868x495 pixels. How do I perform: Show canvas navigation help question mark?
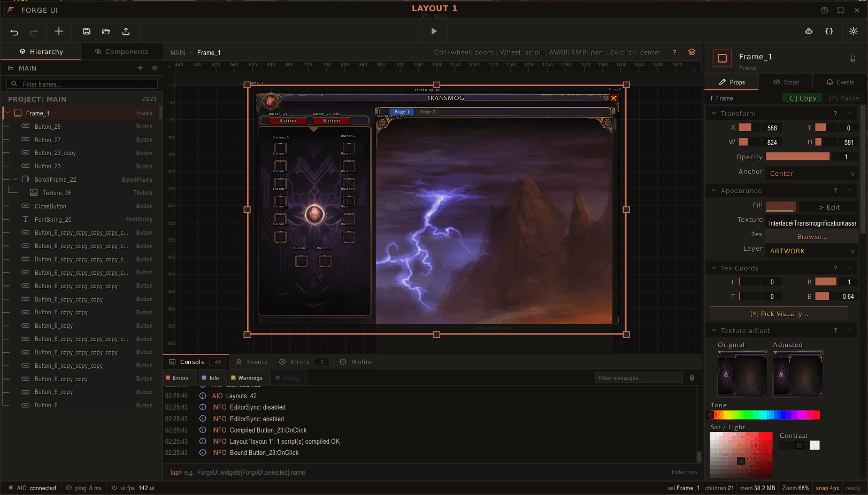coord(674,52)
